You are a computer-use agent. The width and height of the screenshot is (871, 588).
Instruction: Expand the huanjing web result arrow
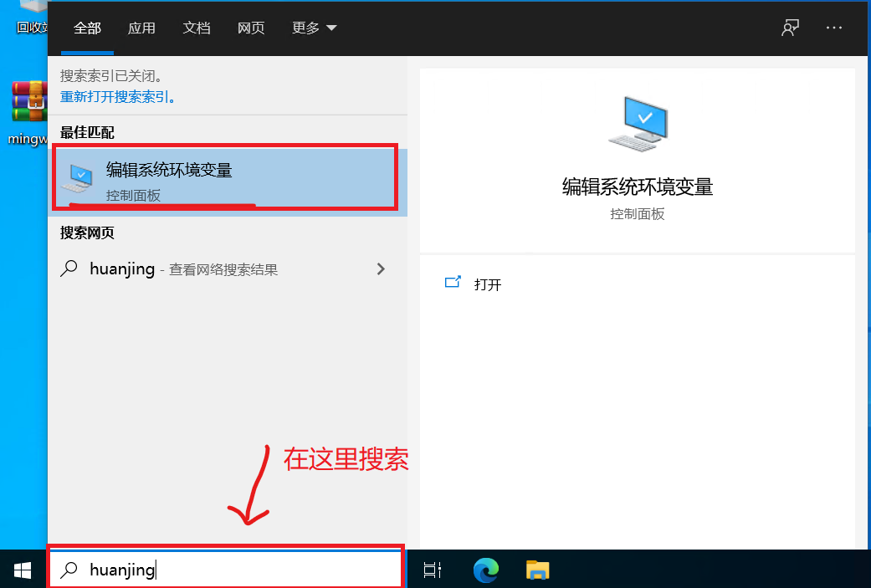pos(381,269)
